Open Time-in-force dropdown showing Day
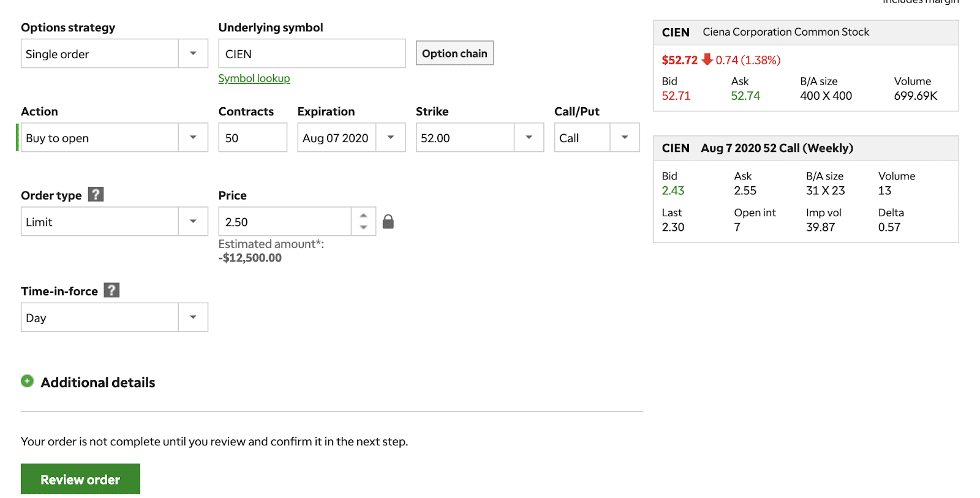 pyautogui.click(x=115, y=317)
